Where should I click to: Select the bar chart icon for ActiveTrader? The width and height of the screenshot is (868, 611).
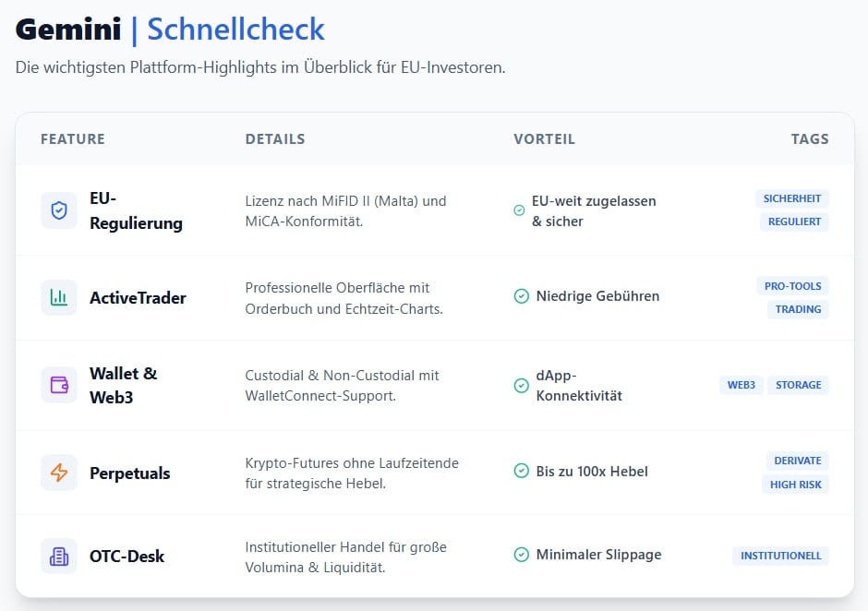pyautogui.click(x=58, y=297)
